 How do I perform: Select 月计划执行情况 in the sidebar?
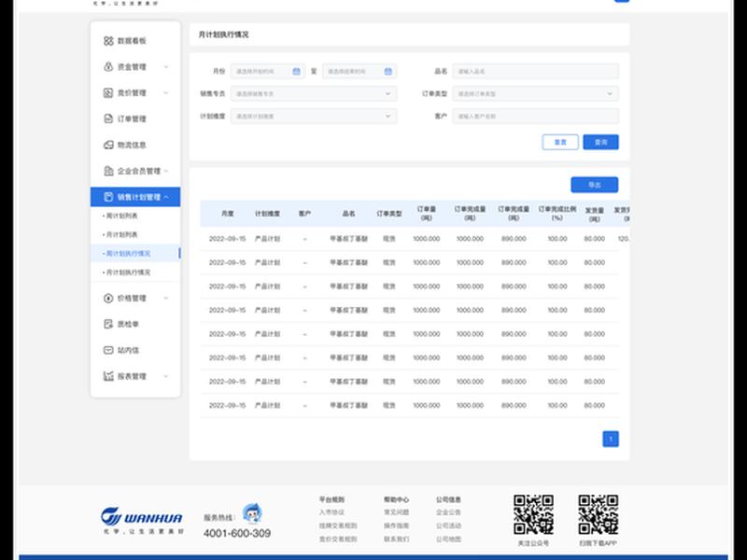127,273
